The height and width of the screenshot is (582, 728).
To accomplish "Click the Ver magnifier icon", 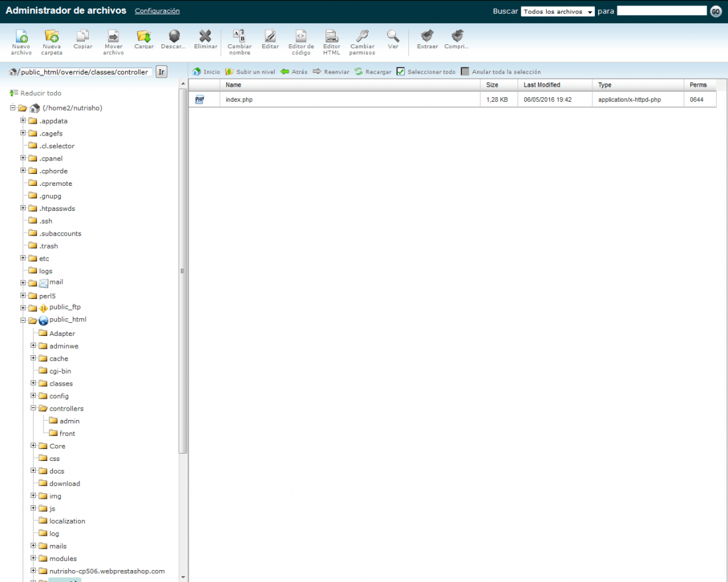I will pyautogui.click(x=392, y=40).
